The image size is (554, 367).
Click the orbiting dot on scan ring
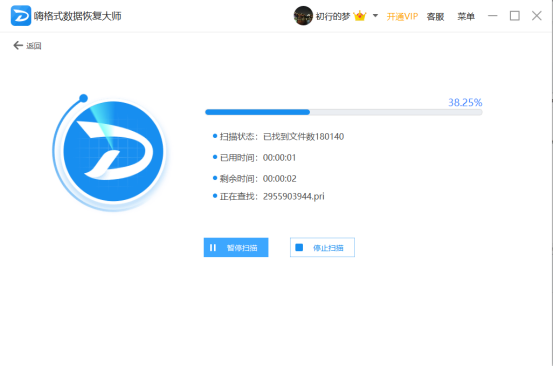pyautogui.click(x=83, y=98)
